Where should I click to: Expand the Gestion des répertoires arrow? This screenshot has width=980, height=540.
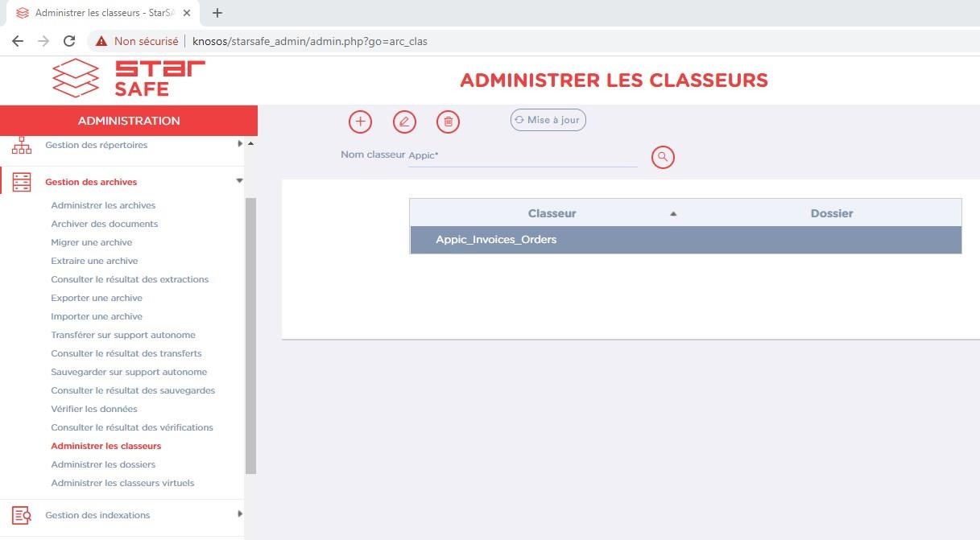tap(240, 144)
